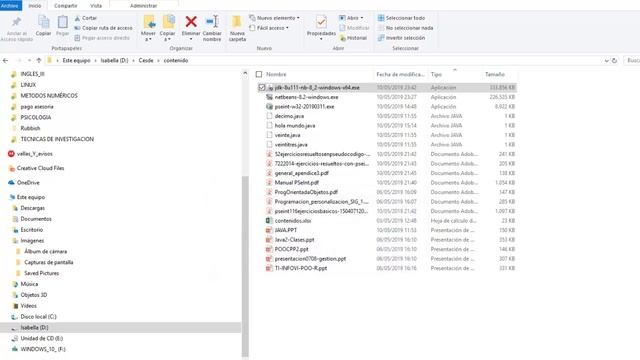
Task: Open the Fácil acceso dropdown
Action: coord(287,28)
